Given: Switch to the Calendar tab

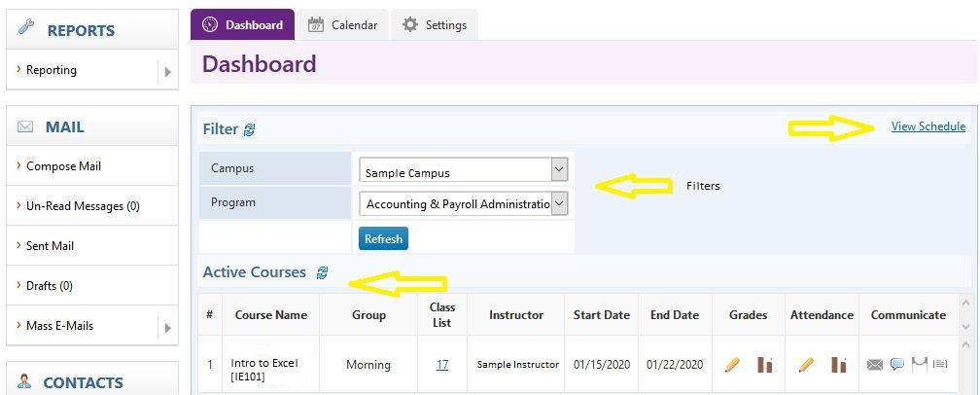Looking at the screenshot, I should click(x=343, y=25).
